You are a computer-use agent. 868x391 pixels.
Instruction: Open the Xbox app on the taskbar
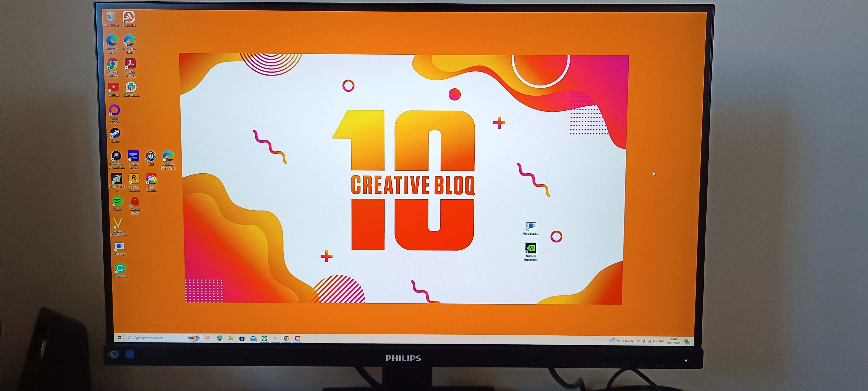click(264, 338)
